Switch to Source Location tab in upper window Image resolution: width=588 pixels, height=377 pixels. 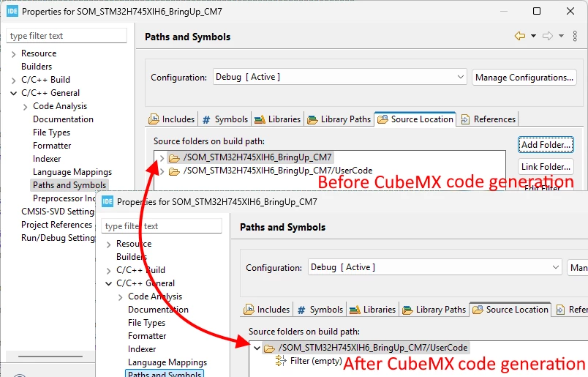click(x=415, y=119)
